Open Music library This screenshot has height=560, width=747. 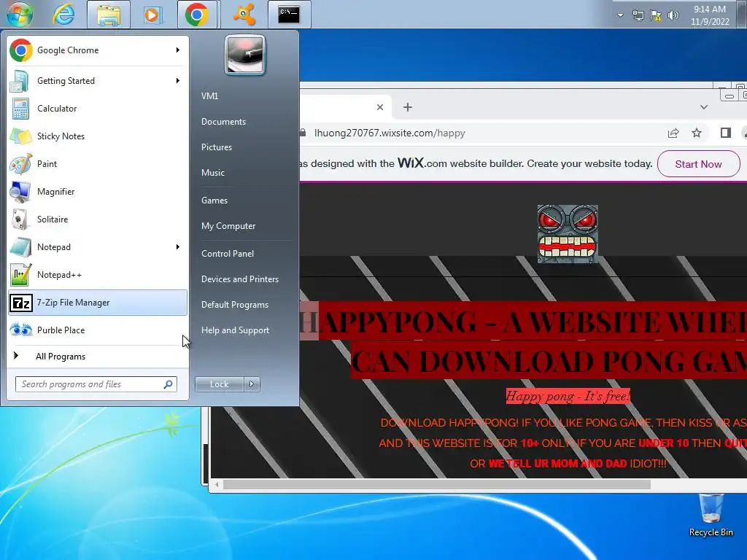[x=212, y=173]
